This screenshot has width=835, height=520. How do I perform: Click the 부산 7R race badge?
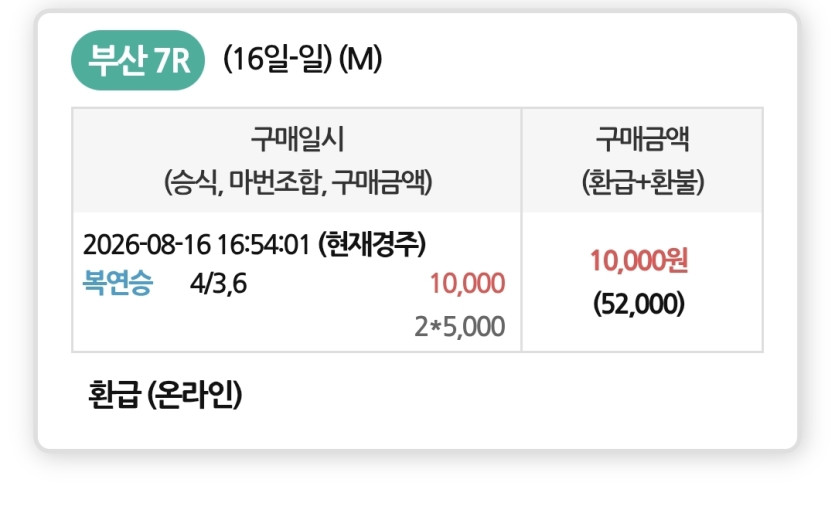coord(138,60)
